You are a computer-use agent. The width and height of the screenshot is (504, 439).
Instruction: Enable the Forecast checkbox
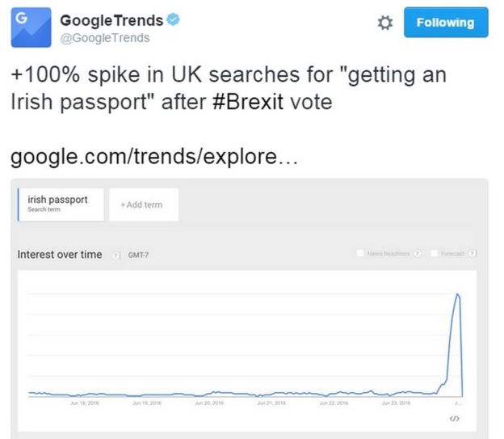point(435,254)
